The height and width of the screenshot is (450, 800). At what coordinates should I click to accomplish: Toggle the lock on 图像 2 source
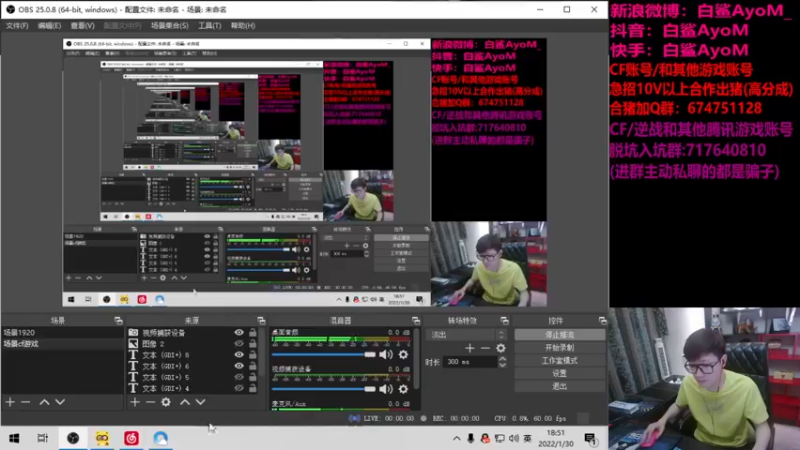point(253,344)
